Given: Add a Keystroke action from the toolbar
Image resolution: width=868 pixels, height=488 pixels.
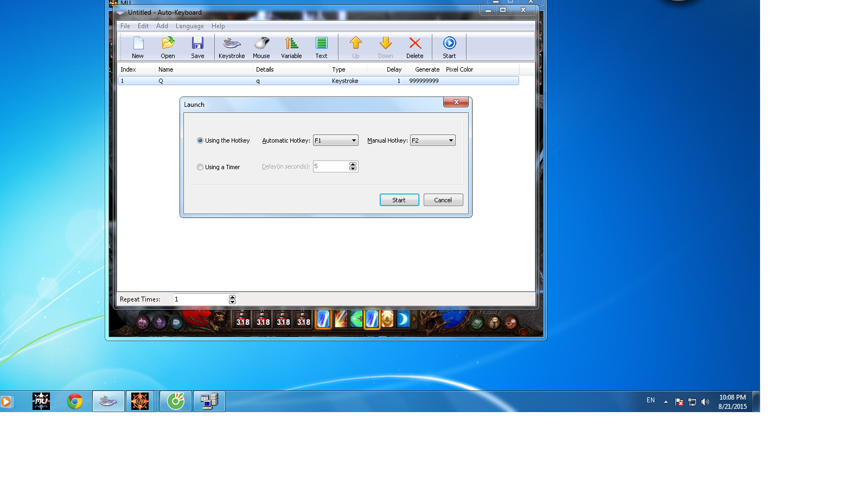Looking at the screenshot, I should tap(232, 47).
